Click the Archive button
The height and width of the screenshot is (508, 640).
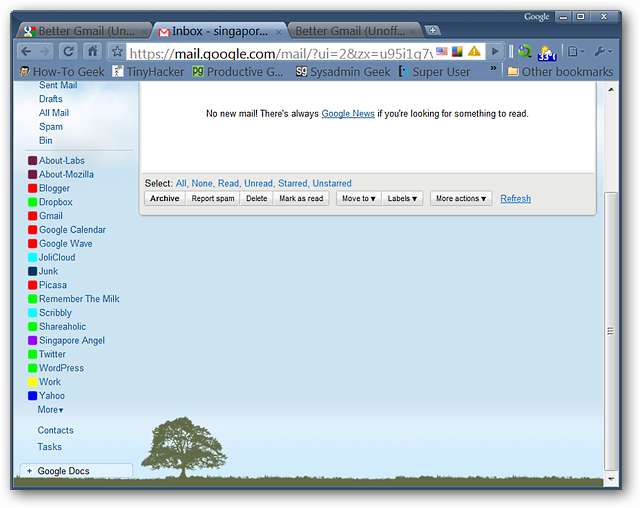[x=164, y=199]
